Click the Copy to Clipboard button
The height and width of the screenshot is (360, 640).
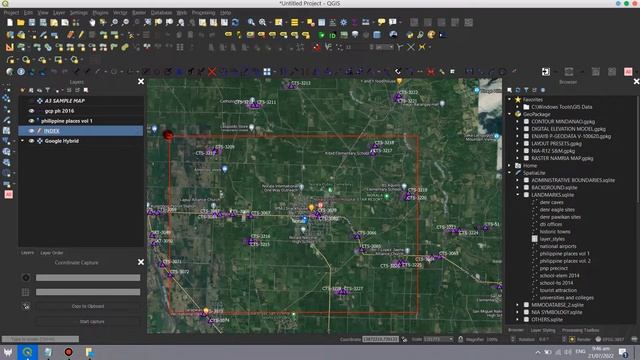point(88,306)
